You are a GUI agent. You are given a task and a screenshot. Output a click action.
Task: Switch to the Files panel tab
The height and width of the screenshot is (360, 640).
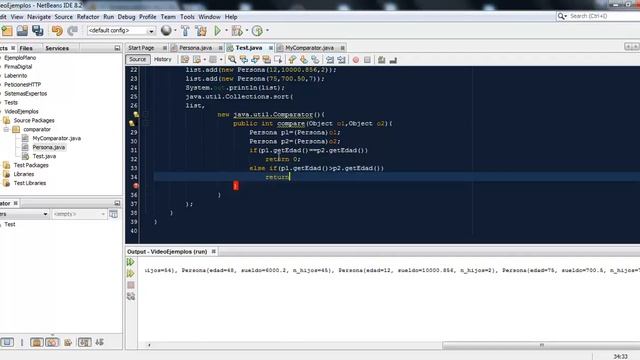tap(26, 48)
